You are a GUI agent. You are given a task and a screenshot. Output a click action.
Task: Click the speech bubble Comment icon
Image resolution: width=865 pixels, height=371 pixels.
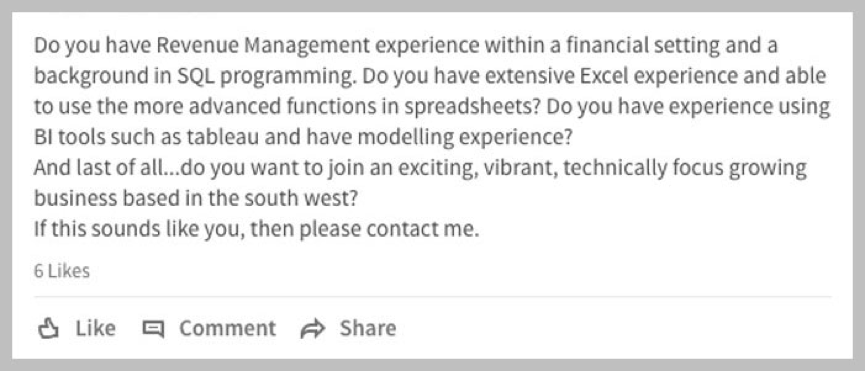[x=153, y=329]
